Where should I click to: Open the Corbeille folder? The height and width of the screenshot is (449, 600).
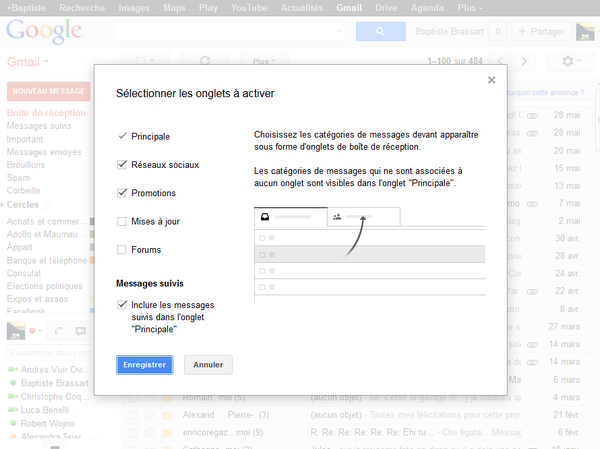pos(24,191)
